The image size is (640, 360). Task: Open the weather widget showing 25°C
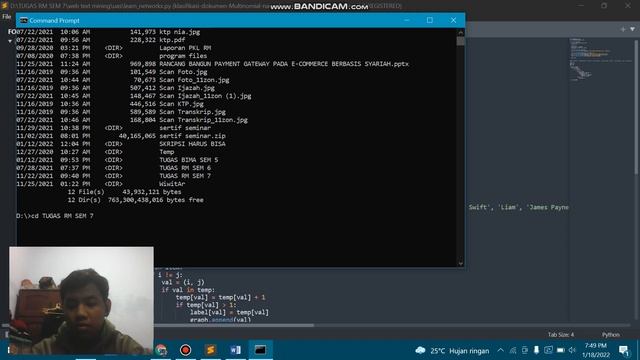[452, 351]
